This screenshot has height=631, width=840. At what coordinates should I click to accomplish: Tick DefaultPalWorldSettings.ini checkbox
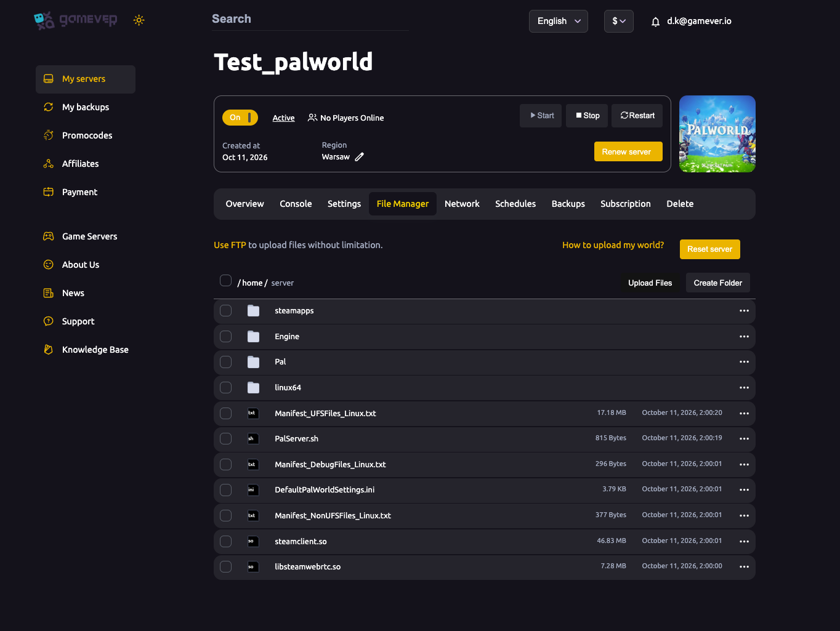[226, 490]
